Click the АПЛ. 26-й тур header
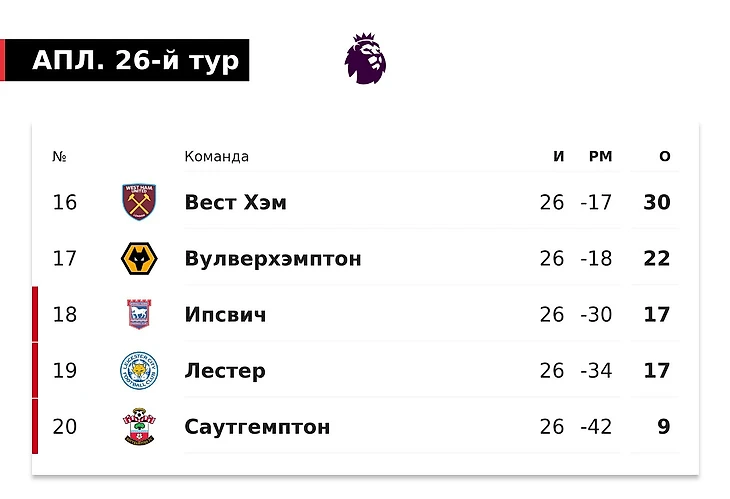The image size is (730, 499). pyautogui.click(x=136, y=61)
